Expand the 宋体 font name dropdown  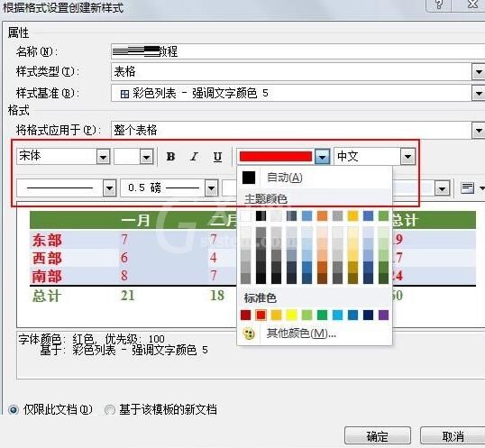pos(103,157)
